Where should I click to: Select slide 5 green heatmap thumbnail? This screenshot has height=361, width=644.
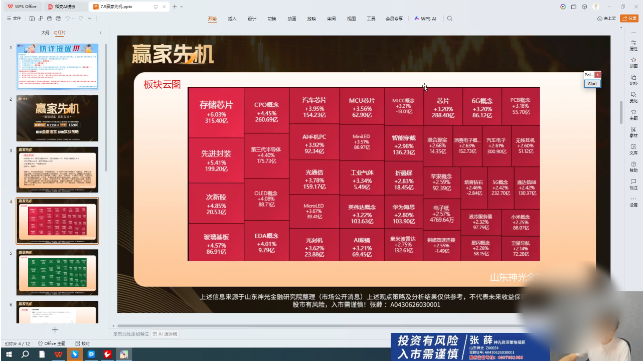click(58, 272)
